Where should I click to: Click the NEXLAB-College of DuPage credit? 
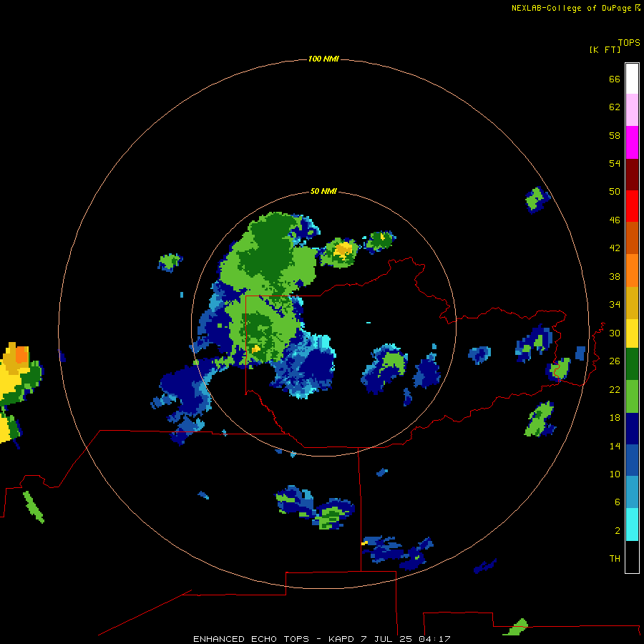click(576, 8)
